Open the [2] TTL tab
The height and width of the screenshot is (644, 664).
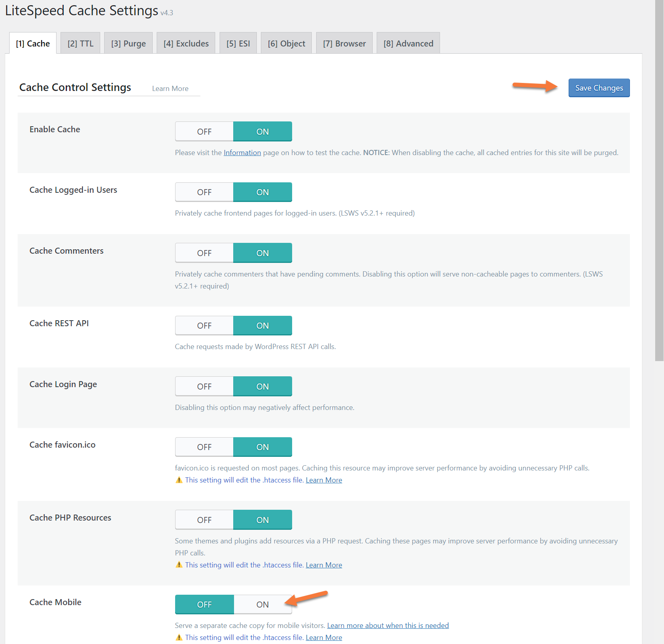coord(81,44)
